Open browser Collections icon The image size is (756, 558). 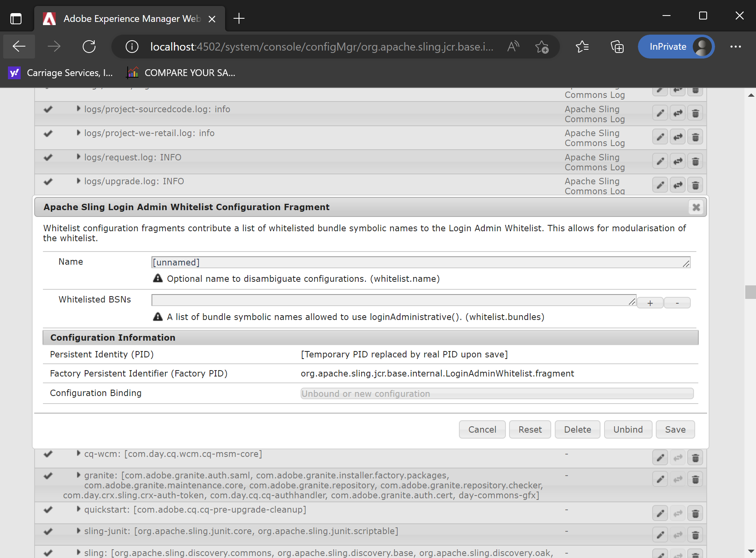617,47
